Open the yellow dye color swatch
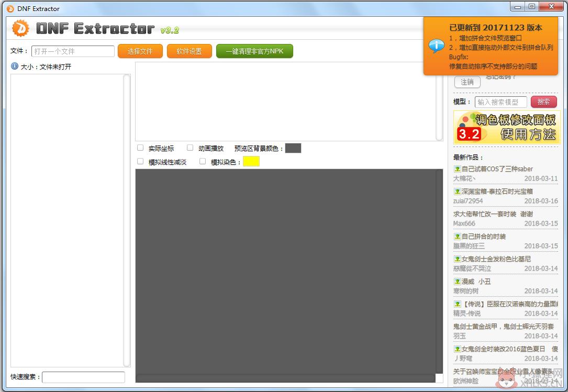 tap(251, 161)
